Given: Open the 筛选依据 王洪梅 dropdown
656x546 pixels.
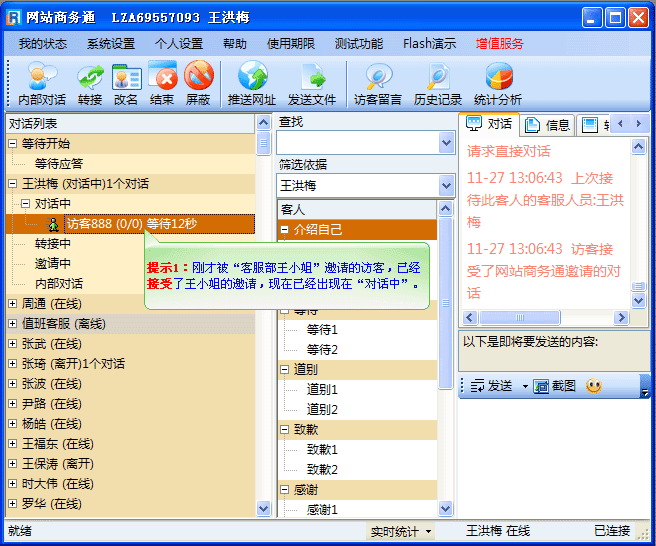Looking at the screenshot, I should 446,186.
